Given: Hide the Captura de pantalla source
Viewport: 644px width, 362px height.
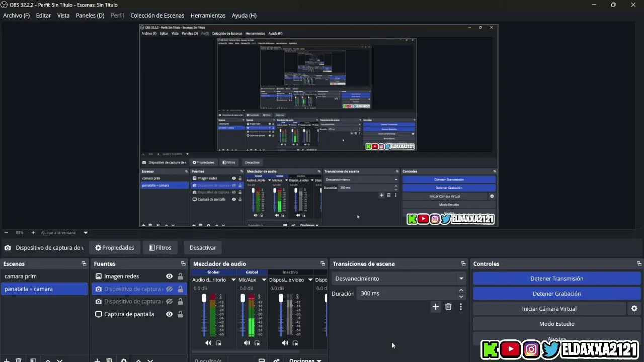Looking at the screenshot, I should click(169, 314).
